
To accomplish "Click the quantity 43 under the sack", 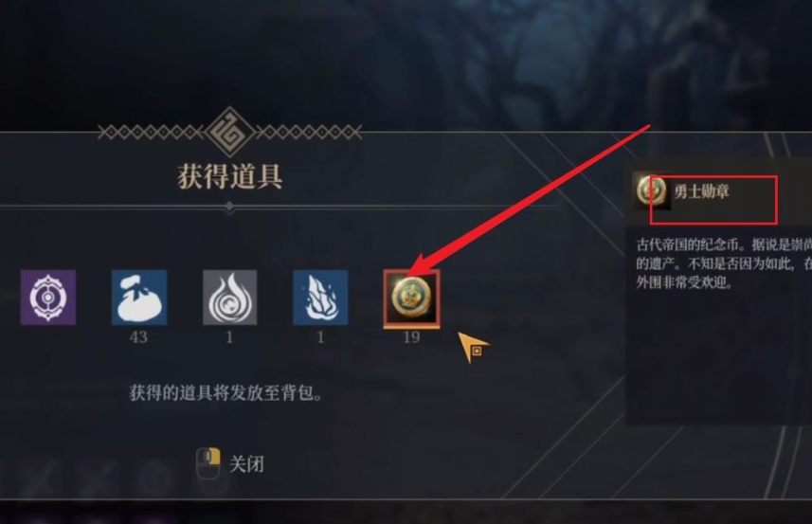I will (x=138, y=337).
